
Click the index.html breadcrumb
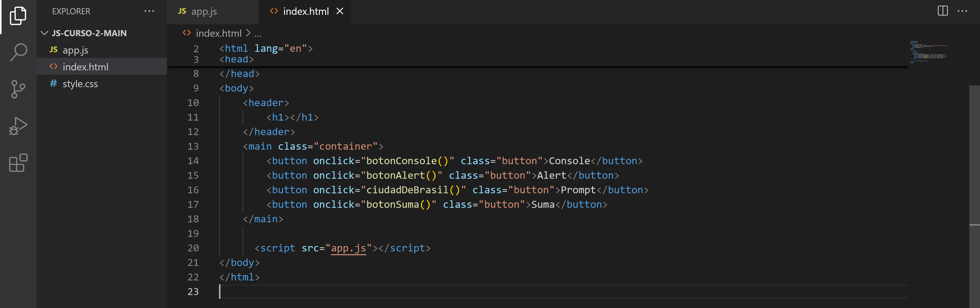click(x=218, y=33)
